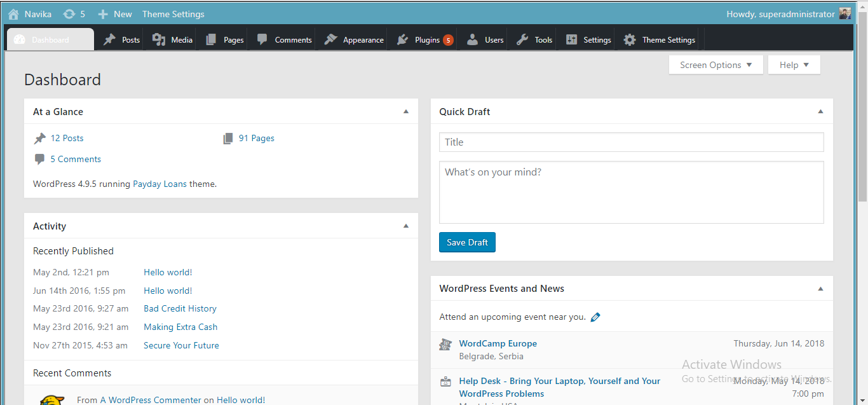Viewport: 868px width, 405px height.
Task: Click the home icon beside Navika
Action: click(x=13, y=14)
